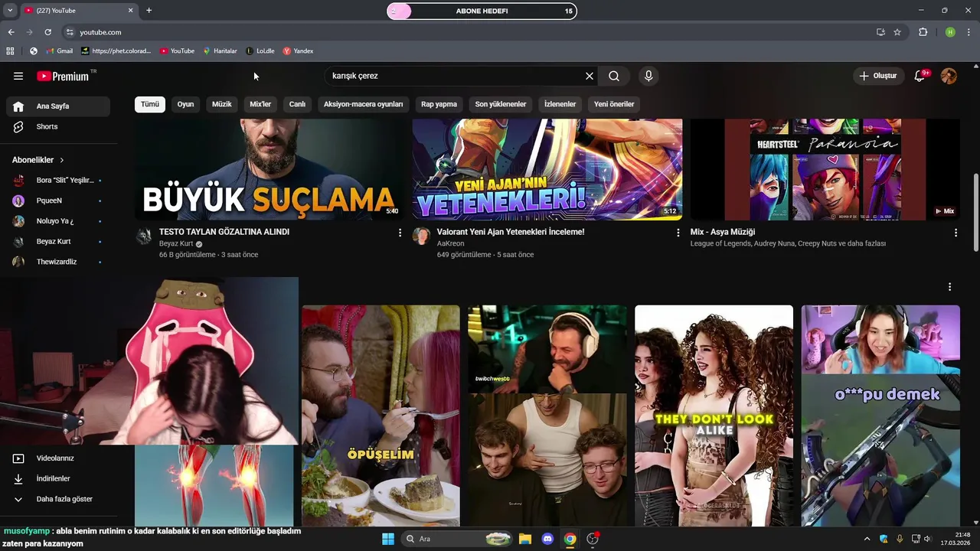The image size is (980, 551).
Task: Reload the page in Chrome
Action: (x=47, y=32)
